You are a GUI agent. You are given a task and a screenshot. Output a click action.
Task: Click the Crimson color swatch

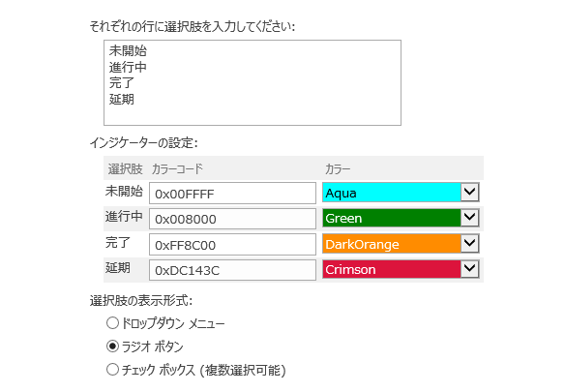coord(392,269)
